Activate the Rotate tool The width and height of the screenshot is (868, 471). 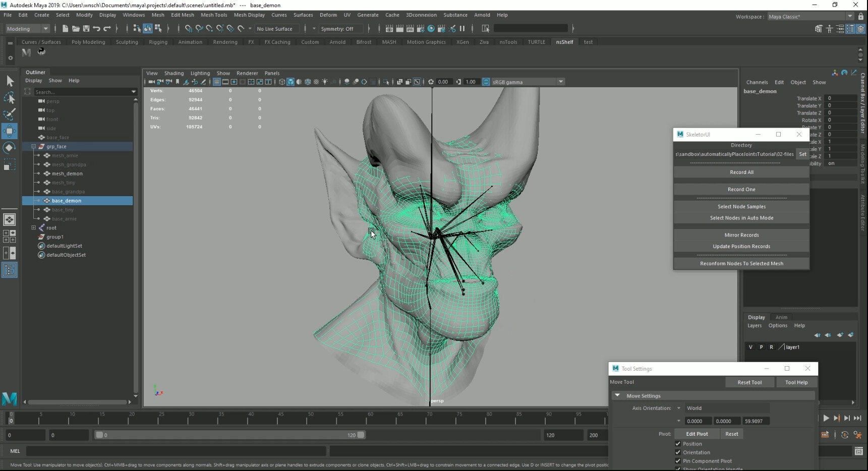pos(10,147)
